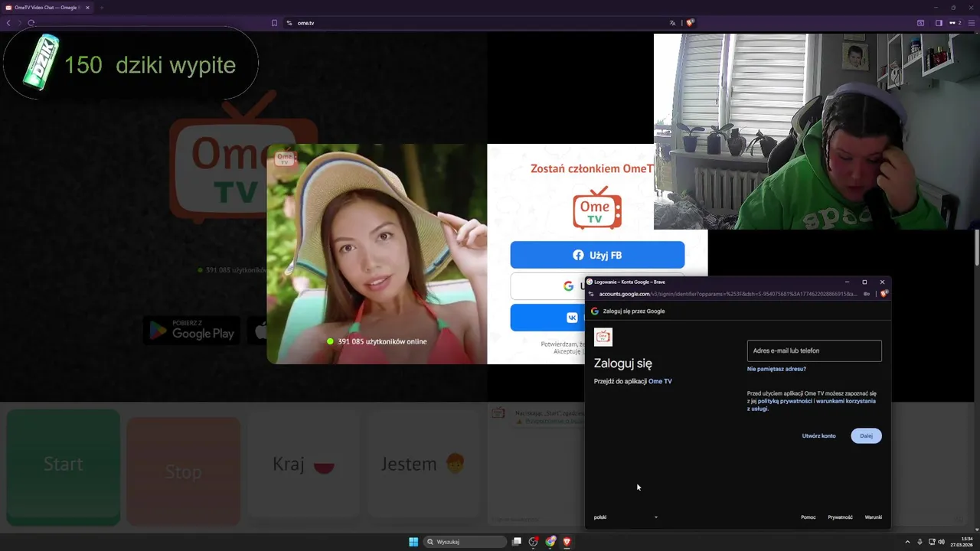Click the translate icon in main address bar
Viewport: 980px width, 551px height.
click(673, 23)
